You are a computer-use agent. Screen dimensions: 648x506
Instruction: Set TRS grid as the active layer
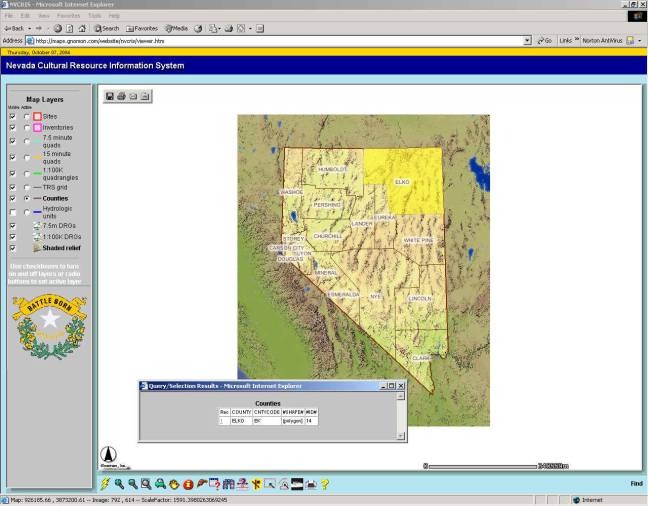coord(27,186)
